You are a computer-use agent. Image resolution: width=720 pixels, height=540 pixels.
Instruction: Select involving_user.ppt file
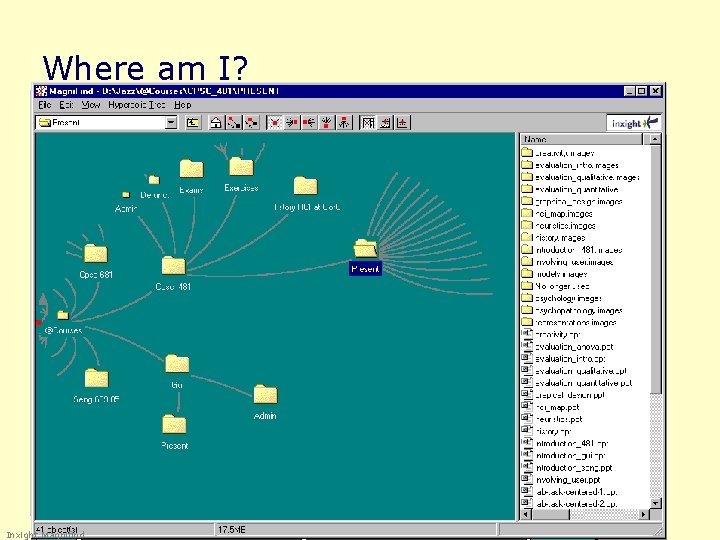561,480
